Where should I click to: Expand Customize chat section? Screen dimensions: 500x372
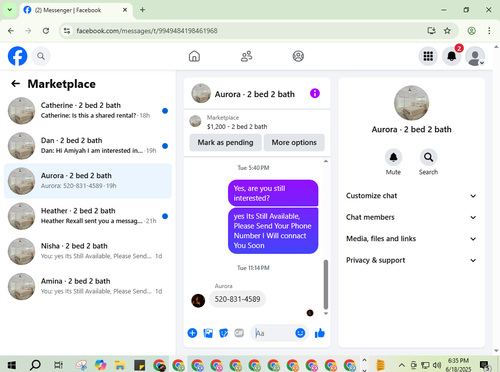(411, 196)
